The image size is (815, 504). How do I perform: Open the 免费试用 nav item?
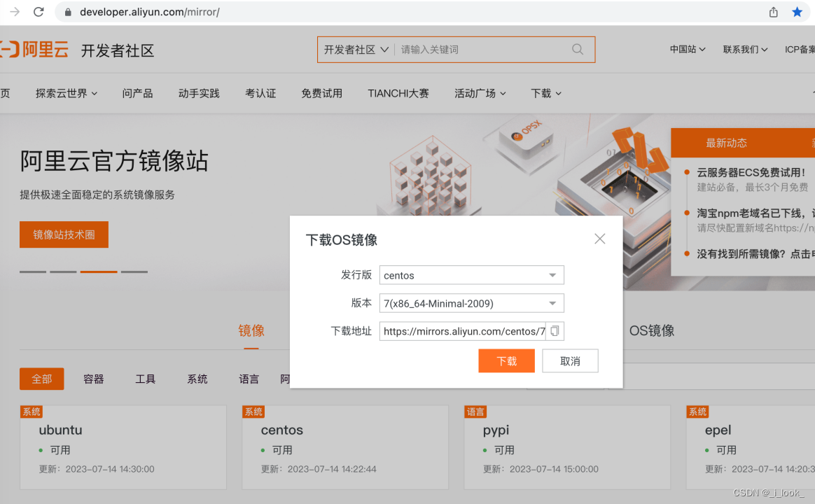322,93
